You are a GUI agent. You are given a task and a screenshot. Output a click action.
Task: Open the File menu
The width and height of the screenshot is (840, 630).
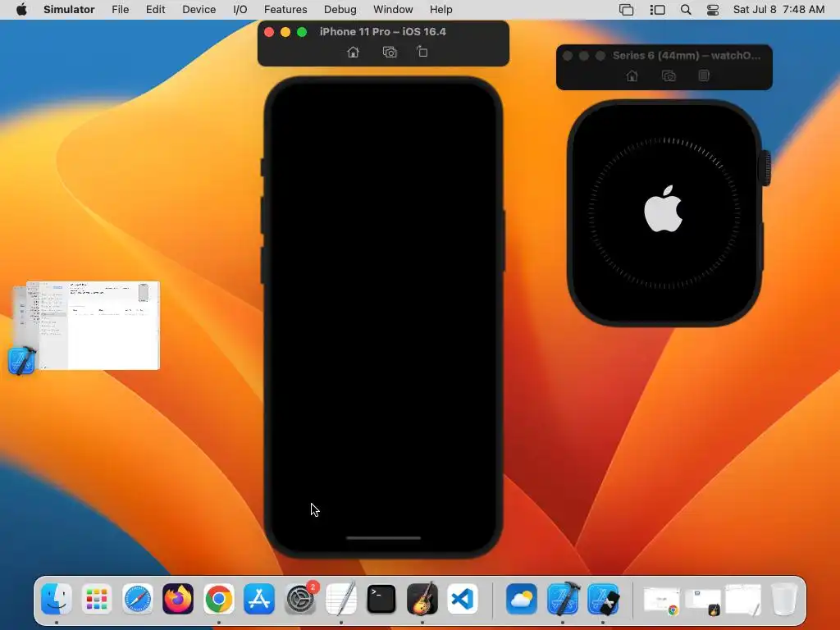120,10
